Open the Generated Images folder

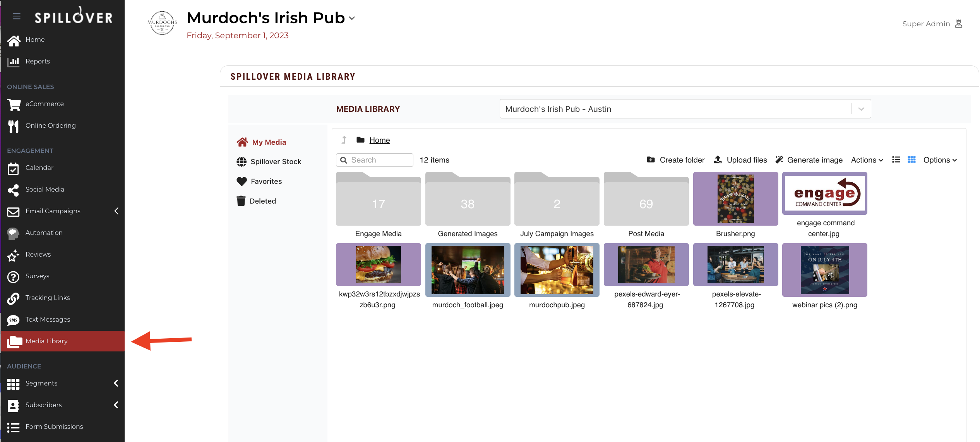[468, 201]
